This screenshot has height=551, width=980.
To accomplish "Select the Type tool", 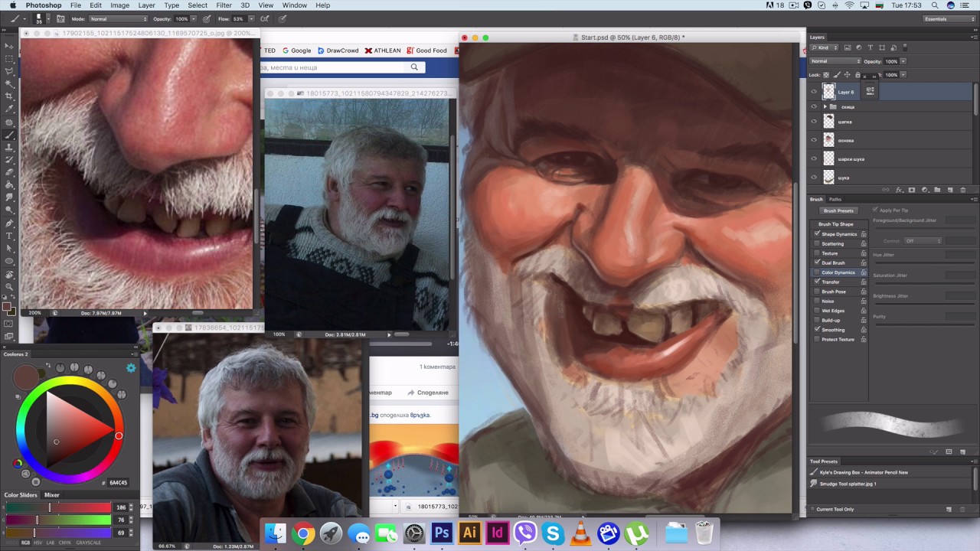I will pyautogui.click(x=9, y=236).
